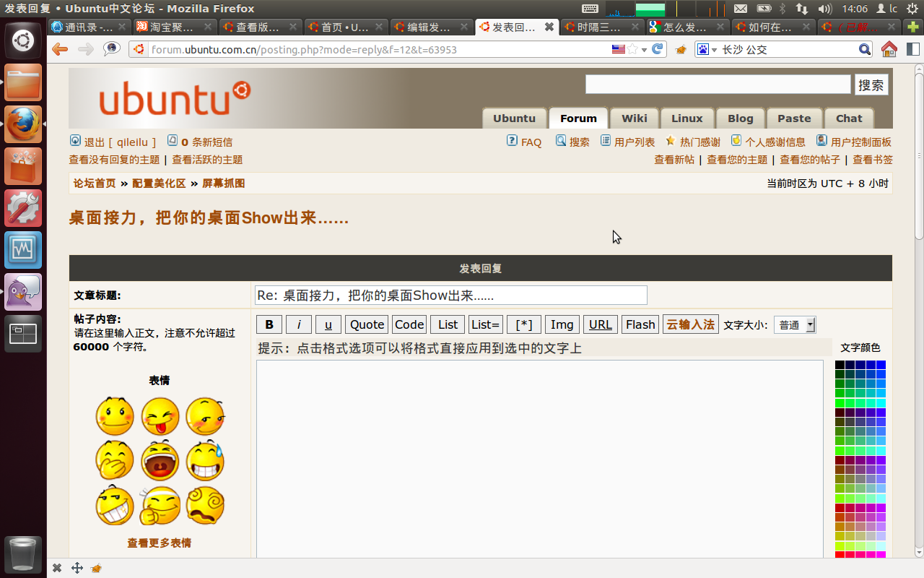
Task: Open Ubuntu Dash home in launcher
Action: tap(23, 40)
